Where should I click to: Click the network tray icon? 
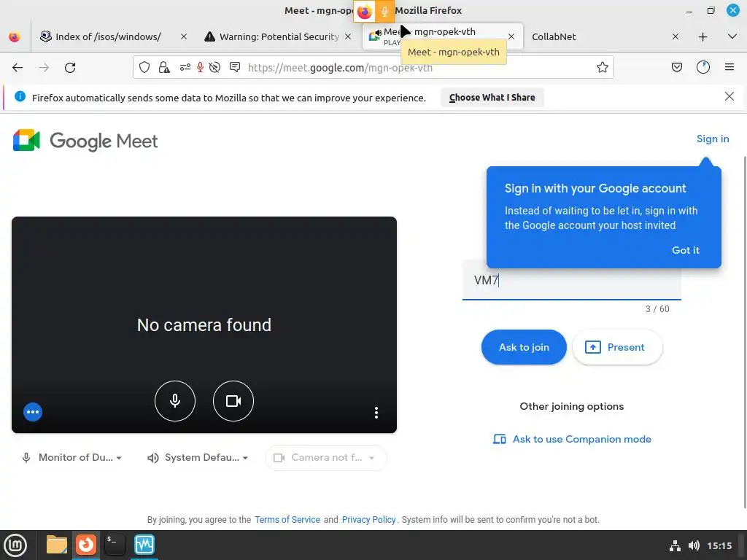point(675,545)
